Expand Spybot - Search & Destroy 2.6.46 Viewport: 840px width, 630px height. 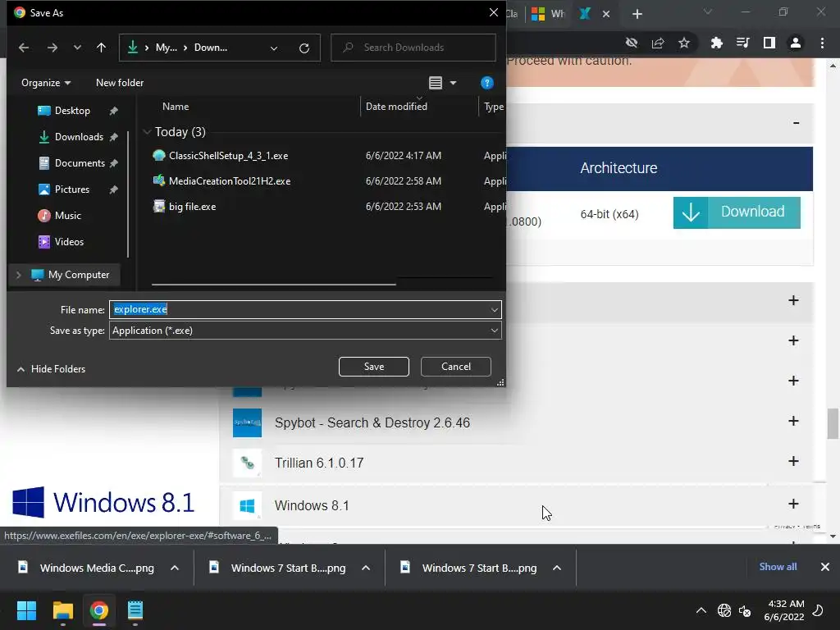pos(793,421)
